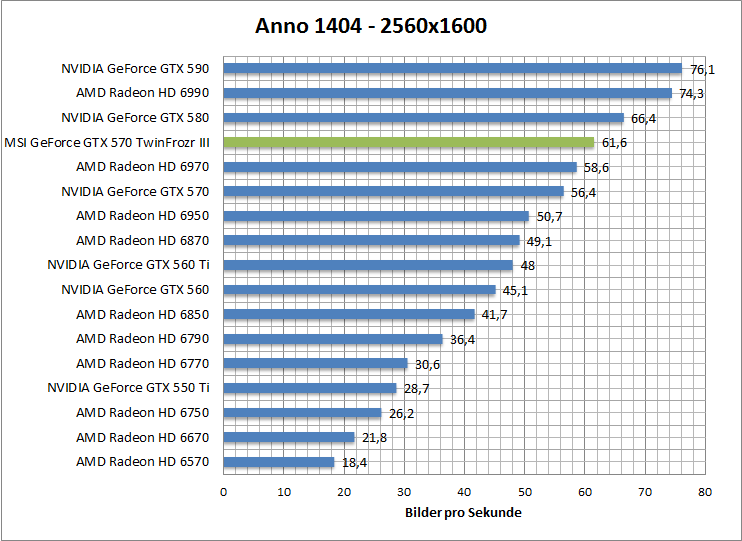Click the x-axis tick label '40'

pyautogui.click(x=464, y=492)
